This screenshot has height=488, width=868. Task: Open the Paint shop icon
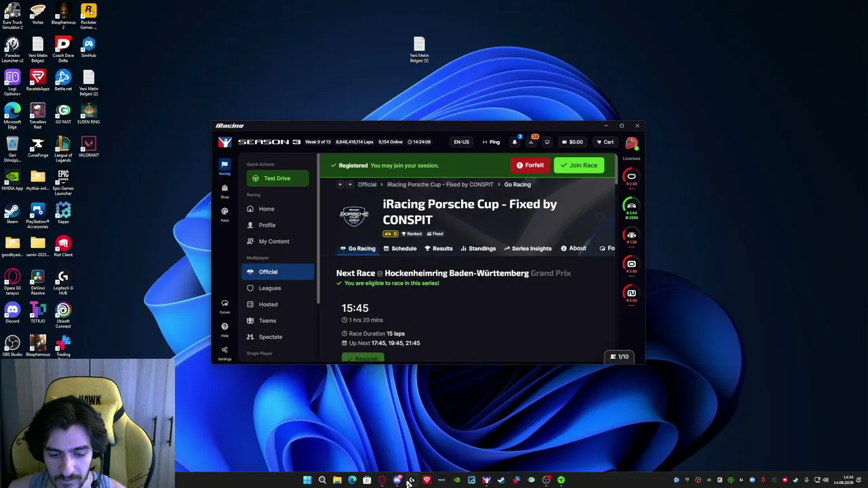224,214
